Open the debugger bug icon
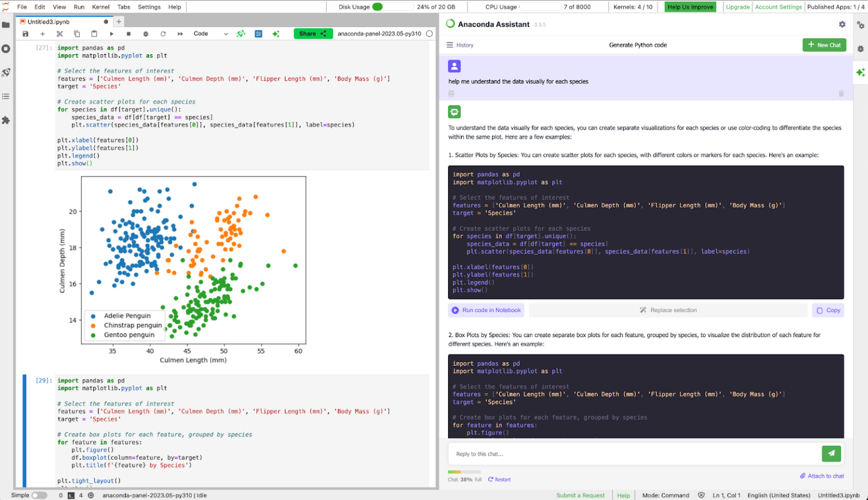 (x=146, y=33)
